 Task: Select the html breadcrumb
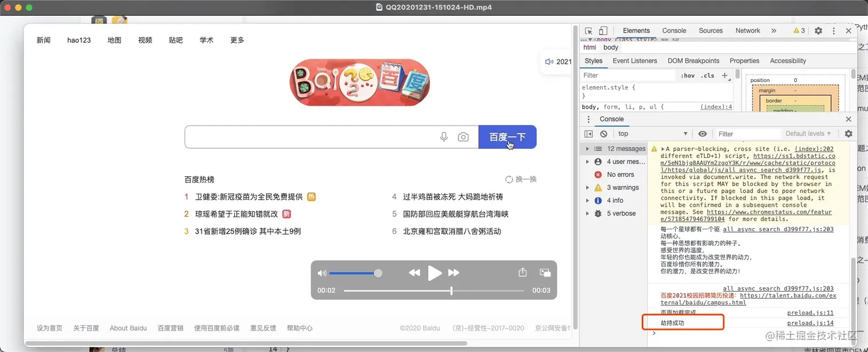[x=590, y=48]
